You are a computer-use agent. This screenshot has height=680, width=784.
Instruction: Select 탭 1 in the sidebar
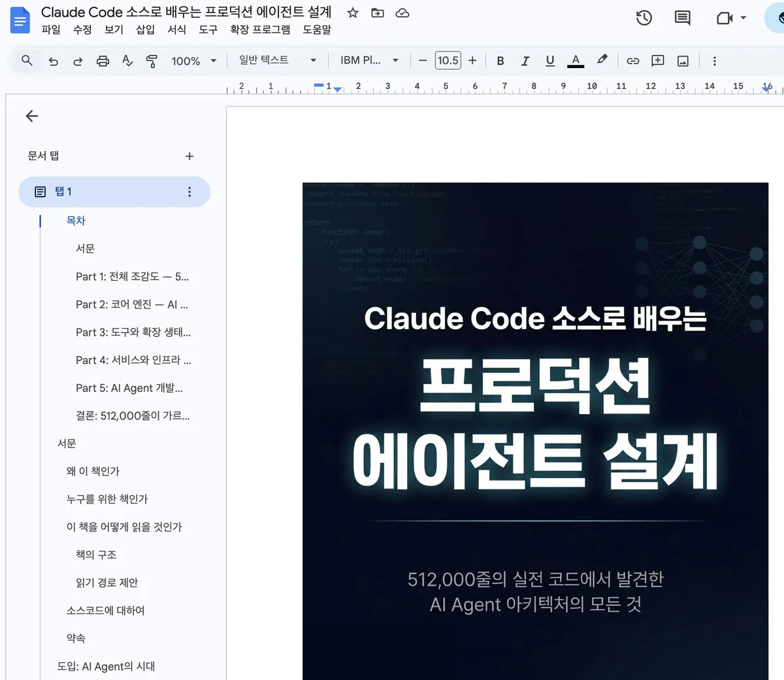click(114, 191)
